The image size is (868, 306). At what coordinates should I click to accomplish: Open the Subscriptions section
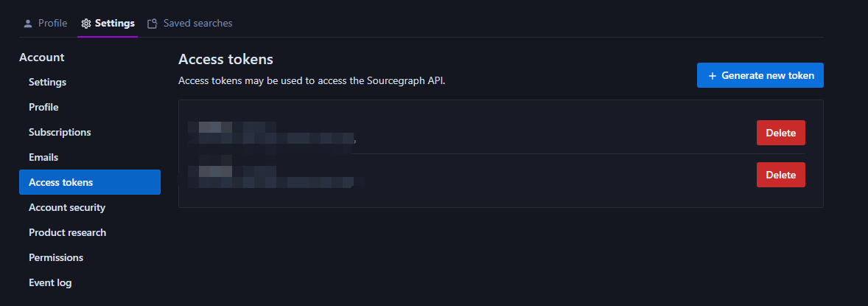[60, 132]
